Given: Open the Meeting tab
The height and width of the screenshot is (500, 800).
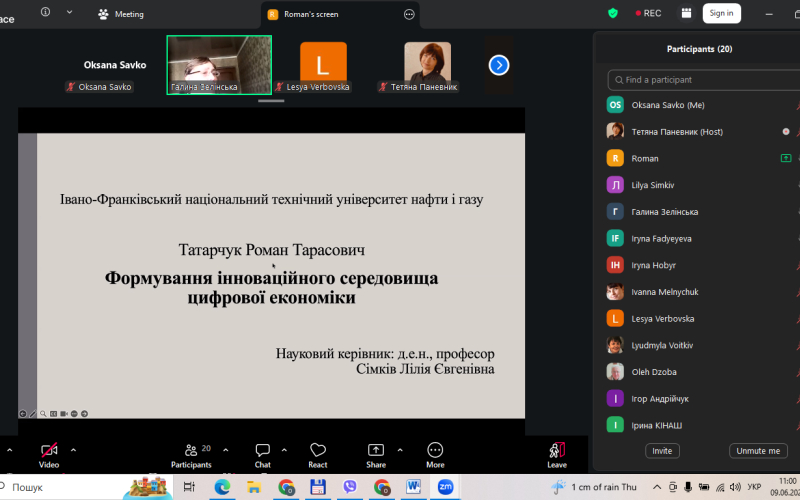Looking at the screenshot, I should point(121,14).
